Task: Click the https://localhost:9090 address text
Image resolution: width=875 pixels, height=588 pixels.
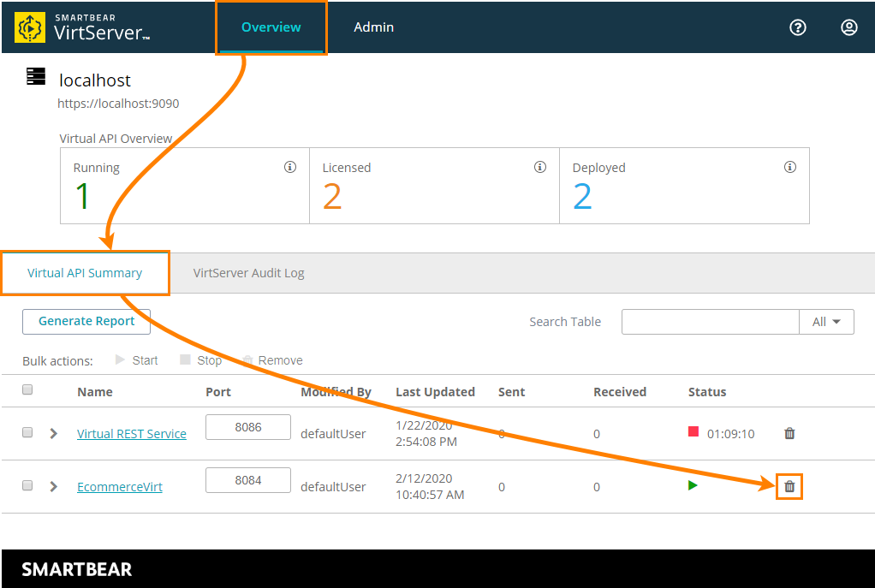Action: 118,104
